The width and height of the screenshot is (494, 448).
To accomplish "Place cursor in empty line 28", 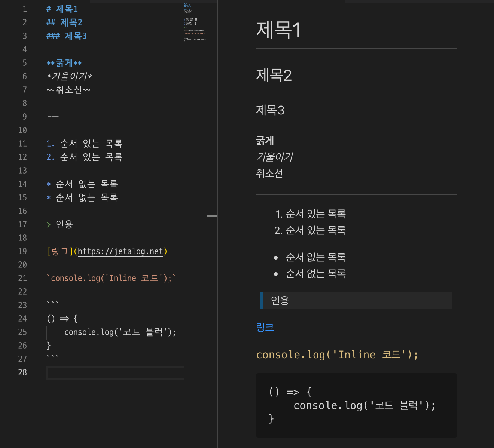I will click(115, 373).
